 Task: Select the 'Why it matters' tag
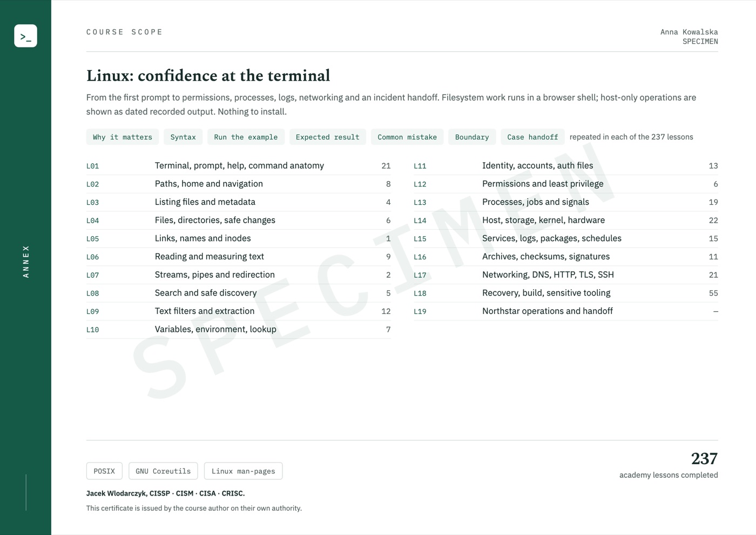pos(123,137)
